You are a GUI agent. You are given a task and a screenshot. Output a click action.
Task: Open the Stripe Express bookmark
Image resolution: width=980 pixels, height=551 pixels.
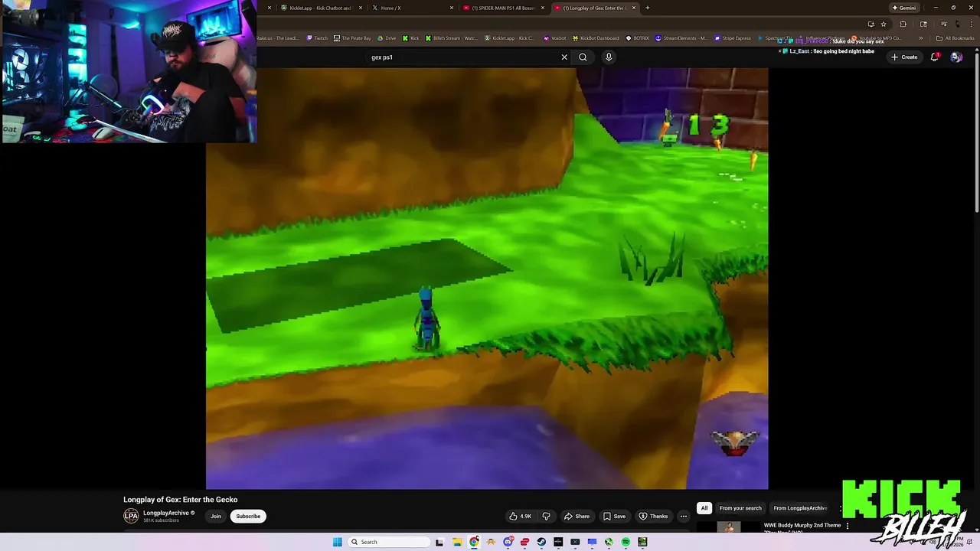(x=733, y=38)
